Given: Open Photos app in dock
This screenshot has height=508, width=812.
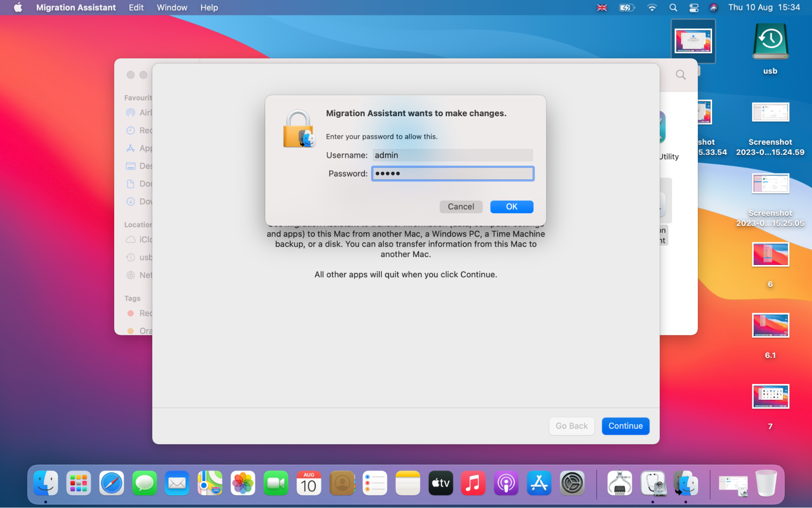Looking at the screenshot, I should (243, 483).
